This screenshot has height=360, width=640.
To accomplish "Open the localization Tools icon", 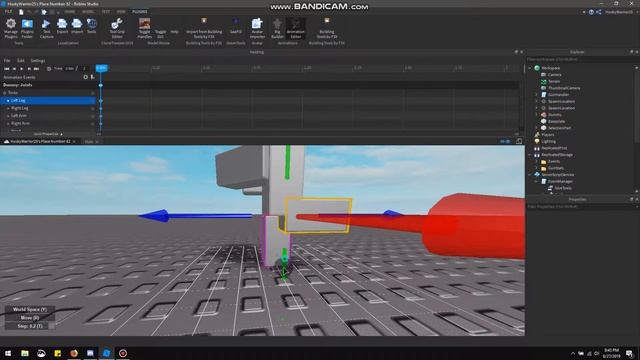I will (x=91, y=26).
